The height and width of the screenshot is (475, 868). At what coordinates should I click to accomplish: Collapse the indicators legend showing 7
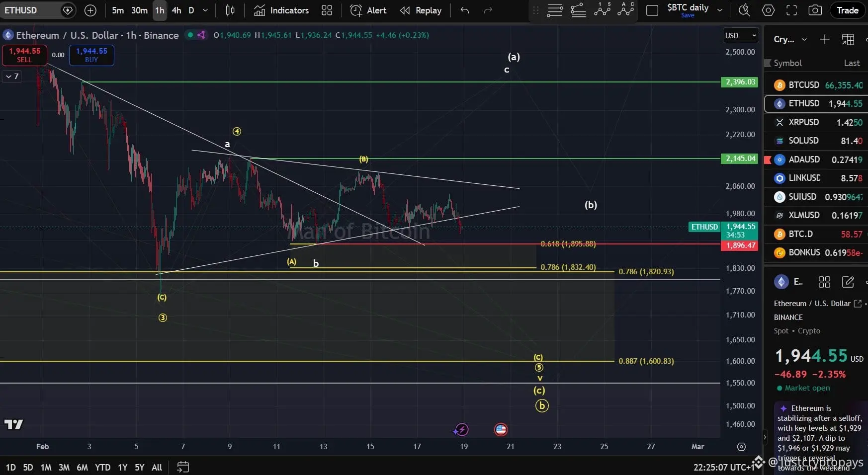tap(12, 76)
